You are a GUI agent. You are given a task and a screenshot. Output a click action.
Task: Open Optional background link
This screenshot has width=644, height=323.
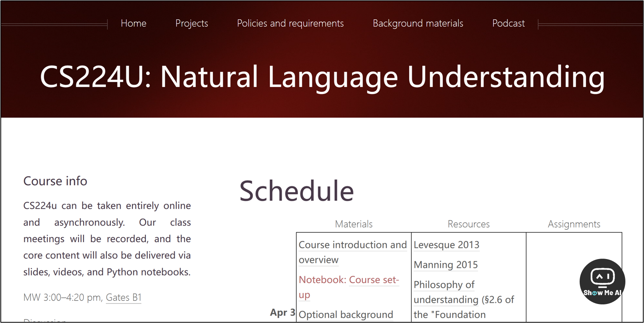click(346, 314)
